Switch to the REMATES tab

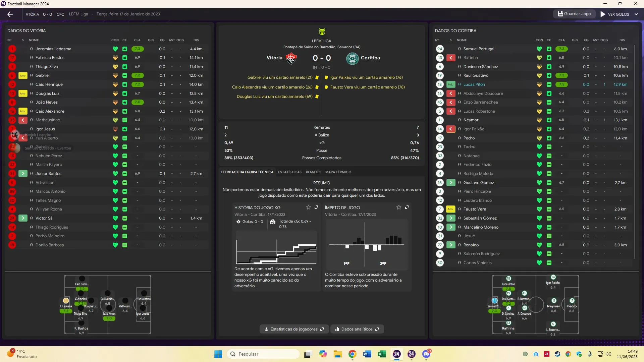(313, 172)
